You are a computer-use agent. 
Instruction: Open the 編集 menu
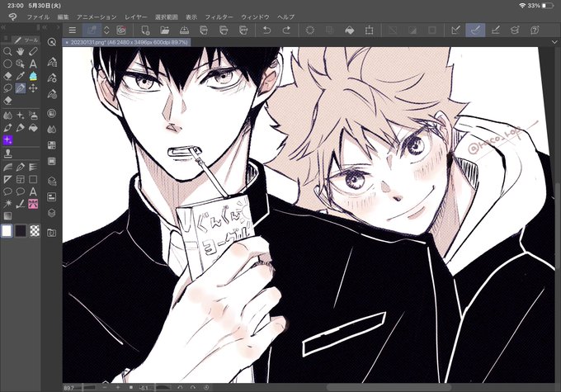pyautogui.click(x=64, y=17)
